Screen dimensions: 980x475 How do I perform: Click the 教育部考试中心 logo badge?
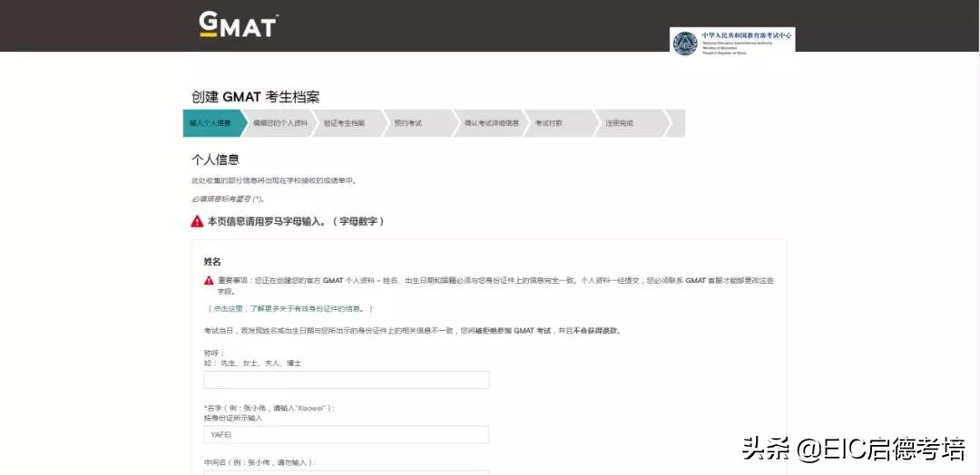tap(732, 41)
